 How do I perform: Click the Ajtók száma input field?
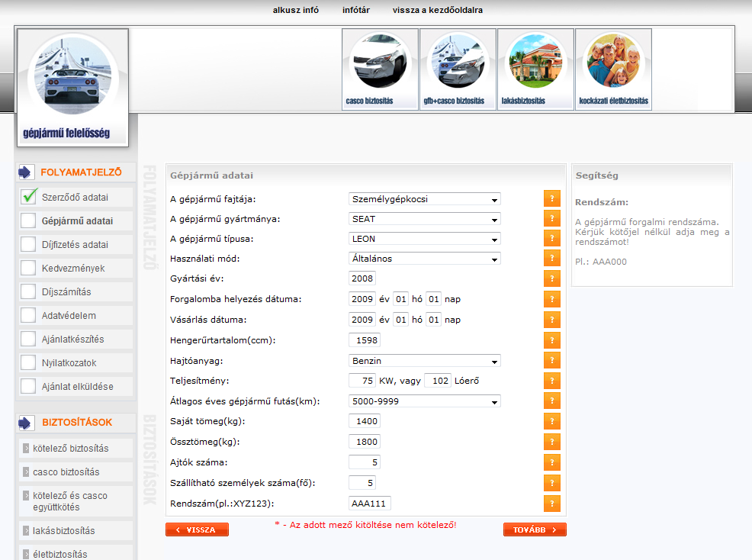(364, 462)
